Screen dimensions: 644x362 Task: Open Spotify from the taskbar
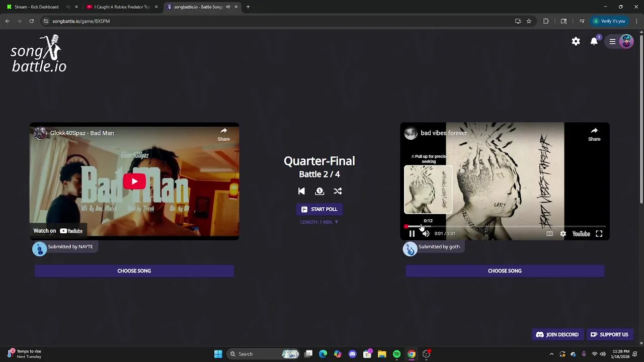point(396,354)
